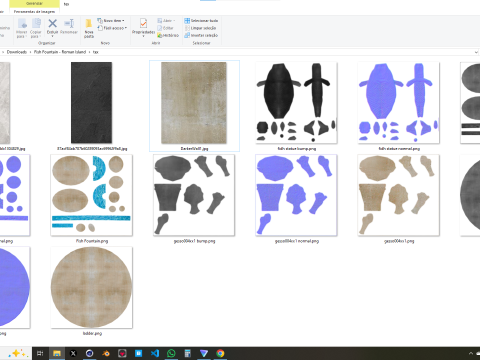
Task: Expand the Novo item dropdown
Action: click(x=123, y=21)
